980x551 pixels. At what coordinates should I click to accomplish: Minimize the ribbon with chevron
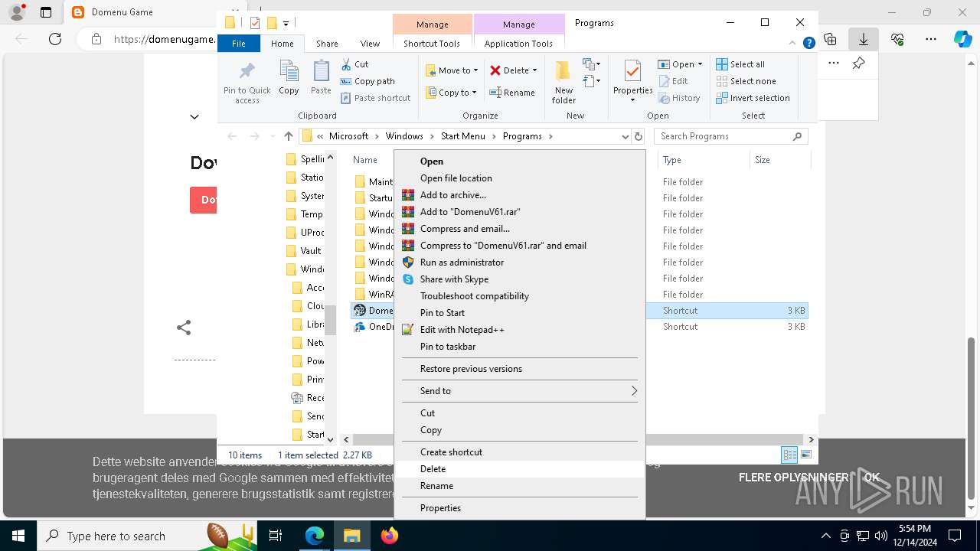coord(793,44)
